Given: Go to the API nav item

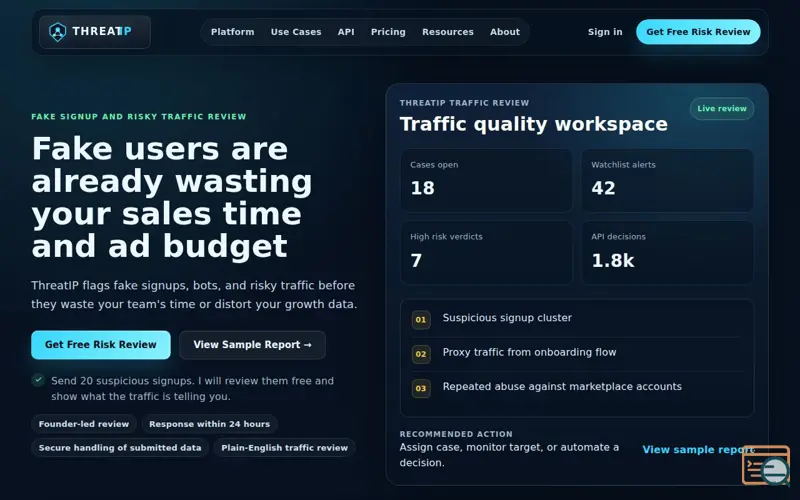Looking at the screenshot, I should [346, 32].
